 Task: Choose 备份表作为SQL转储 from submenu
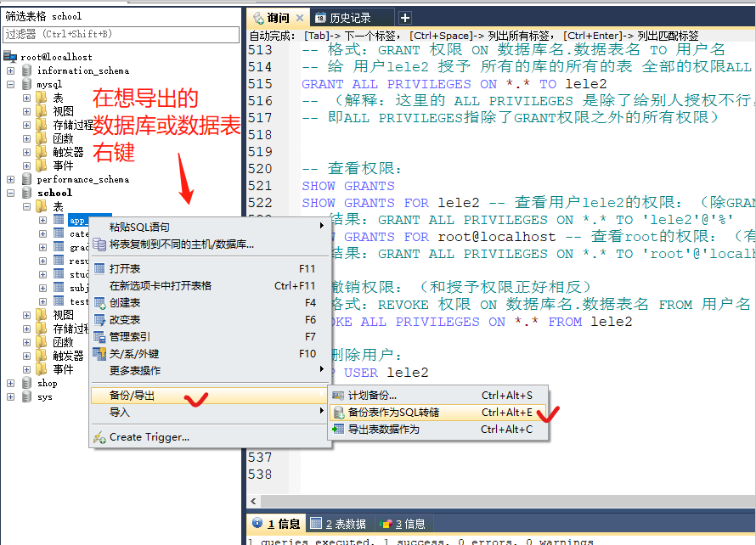[x=437, y=413]
